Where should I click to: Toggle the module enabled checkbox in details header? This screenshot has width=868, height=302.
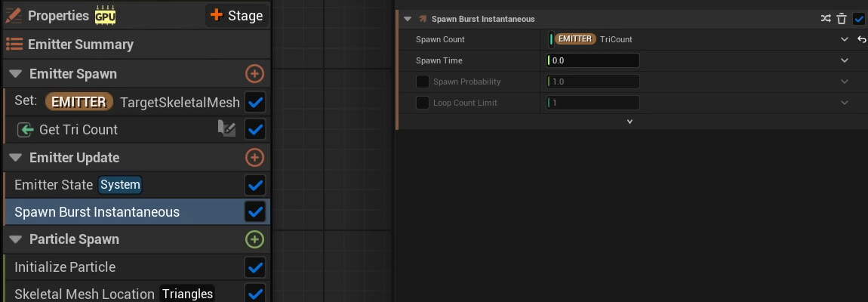pos(859,19)
